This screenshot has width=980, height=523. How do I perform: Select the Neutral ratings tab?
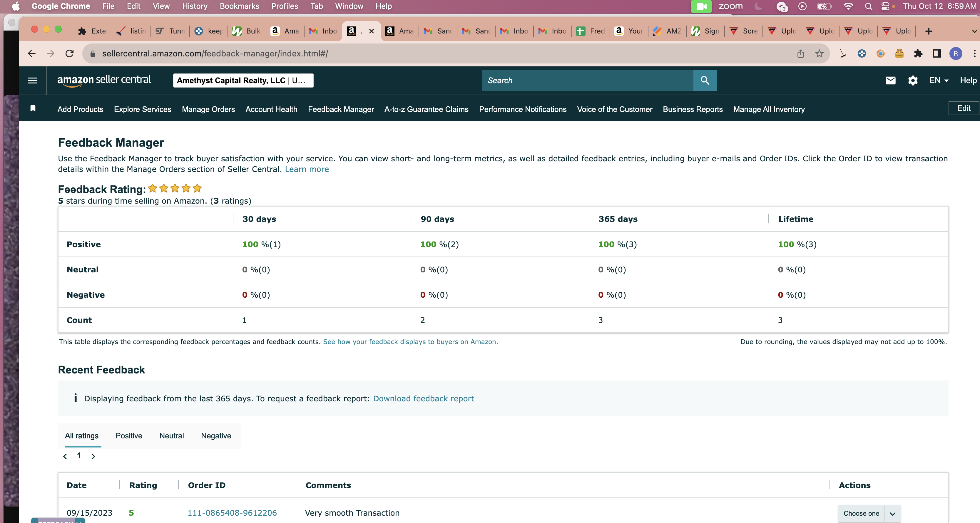tap(172, 435)
